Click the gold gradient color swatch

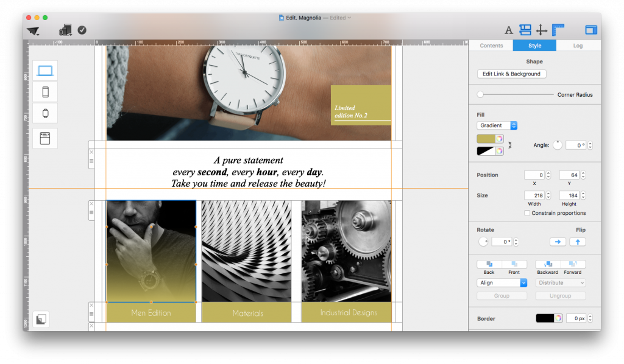(x=486, y=139)
